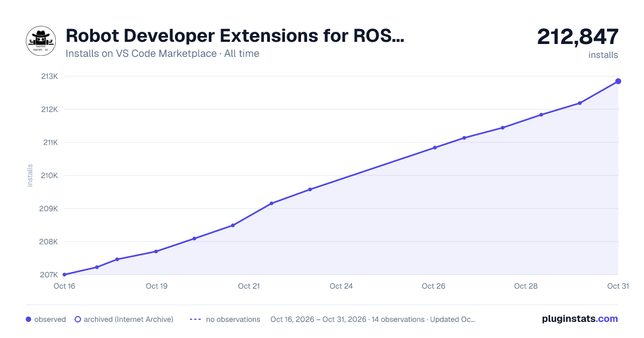Screen dimensions: 644x338
Task: Click the hollow 'archived' legend circle
Action: 78,319
